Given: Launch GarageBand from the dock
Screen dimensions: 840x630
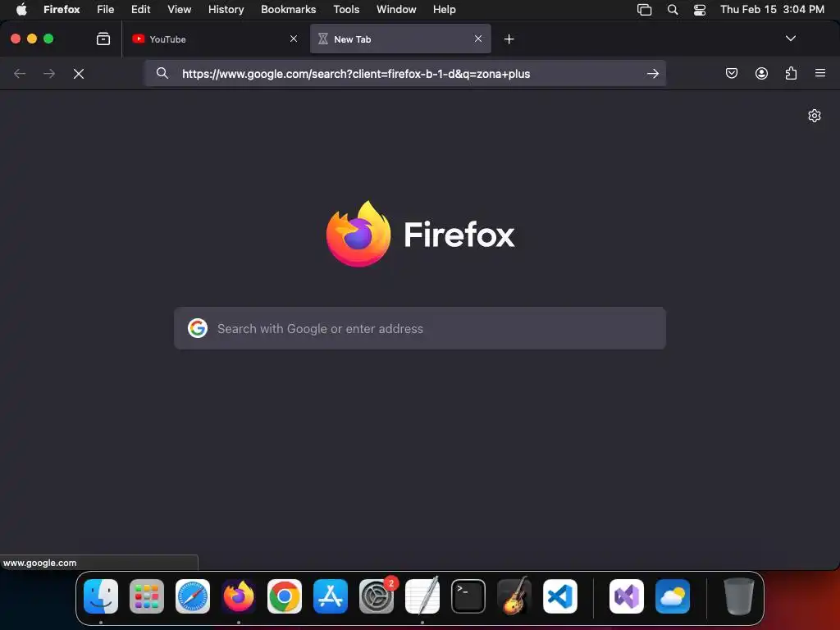Looking at the screenshot, I should 514,596.
